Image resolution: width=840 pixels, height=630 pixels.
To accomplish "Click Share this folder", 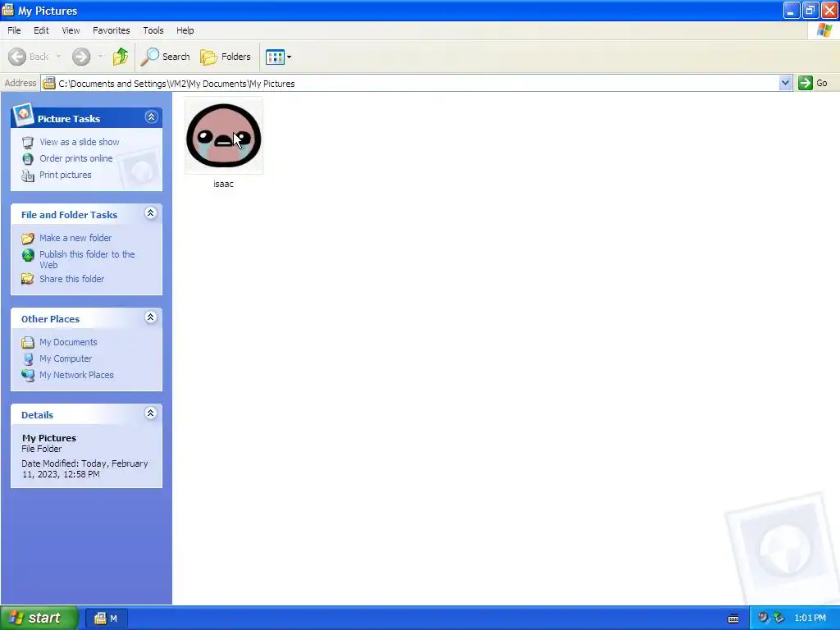I will click(72, 279).
